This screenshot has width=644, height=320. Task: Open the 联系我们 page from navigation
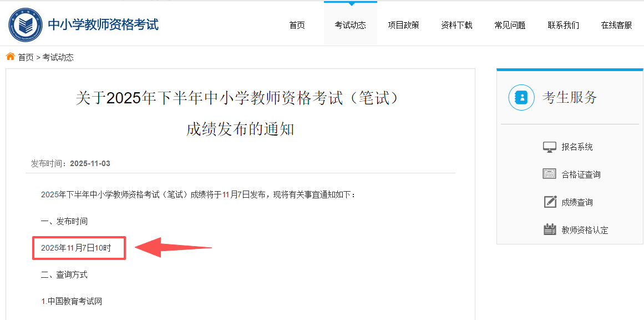click(x=563, y=25)
